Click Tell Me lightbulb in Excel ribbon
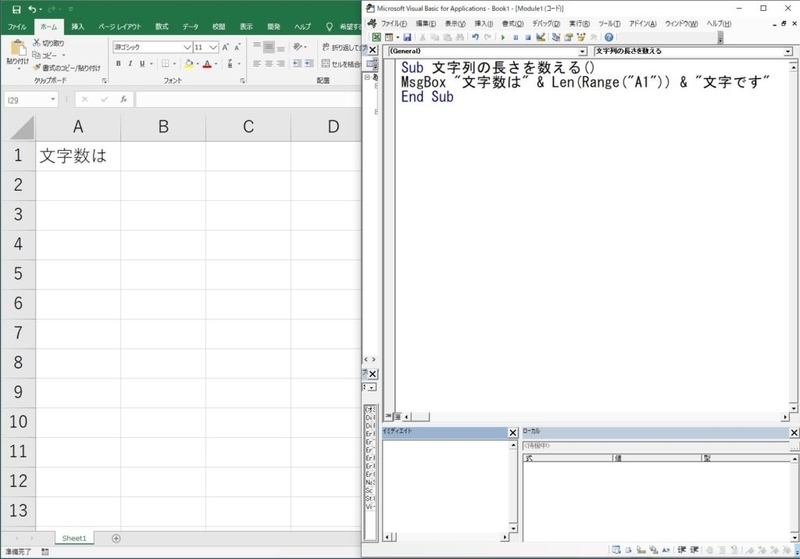The image size is (800, 559). (x=329, y=27)
